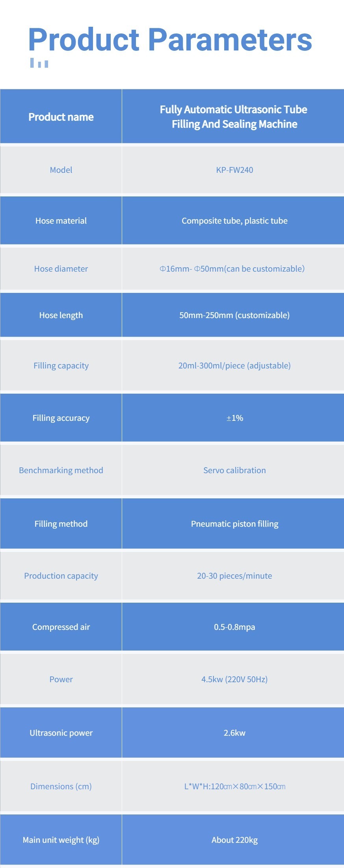Image resolution: width=344 pixels, height=868 pixels.
Task: Click the Product Parameters heading
Action: 170,40
